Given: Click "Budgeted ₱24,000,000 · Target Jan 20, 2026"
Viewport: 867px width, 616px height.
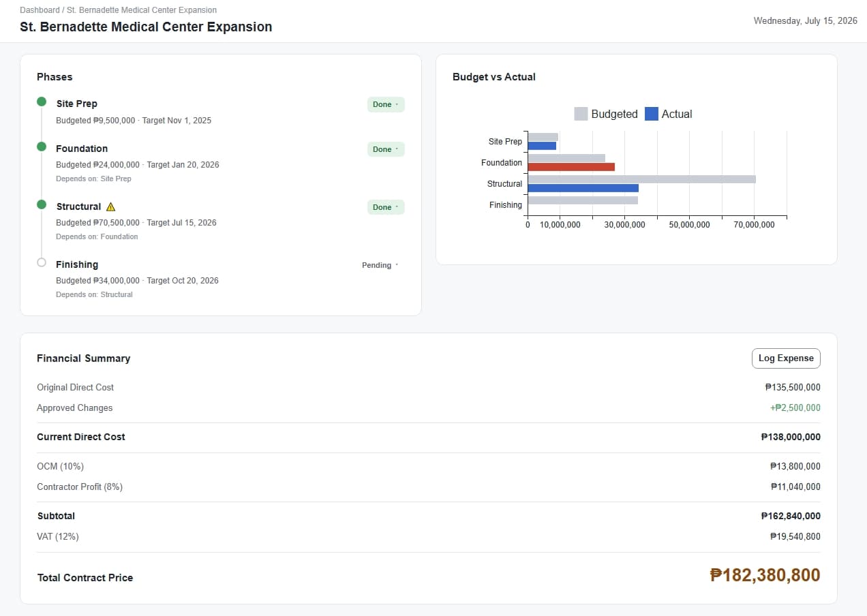Looking at the screenshot, I should click(x=138, y=165).
